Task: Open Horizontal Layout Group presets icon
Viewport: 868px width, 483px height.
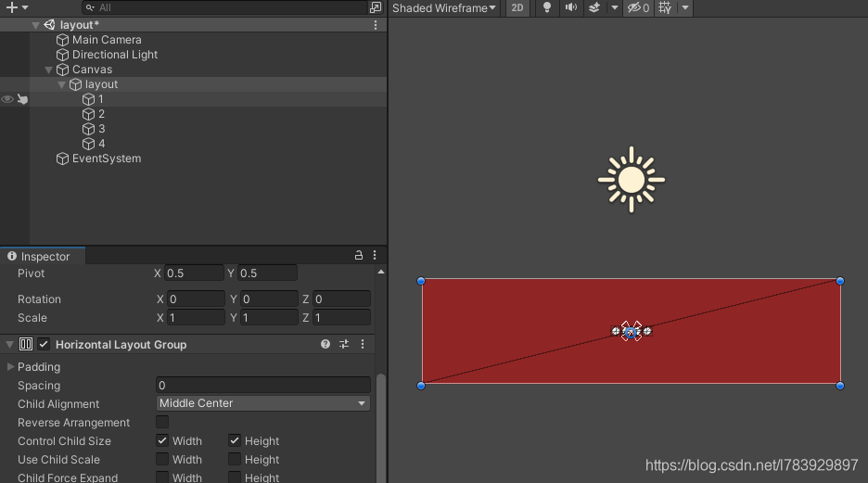Action: (x=344, y=344)
